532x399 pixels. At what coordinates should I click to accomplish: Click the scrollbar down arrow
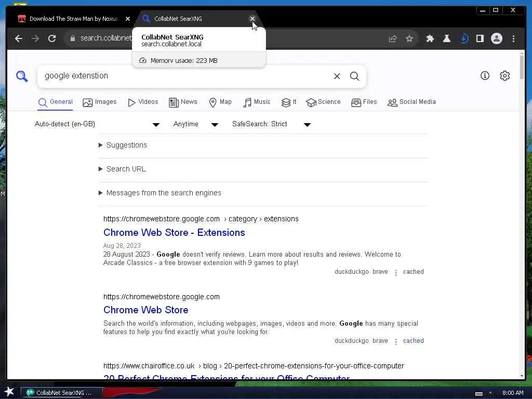click(x=522, y=376)
